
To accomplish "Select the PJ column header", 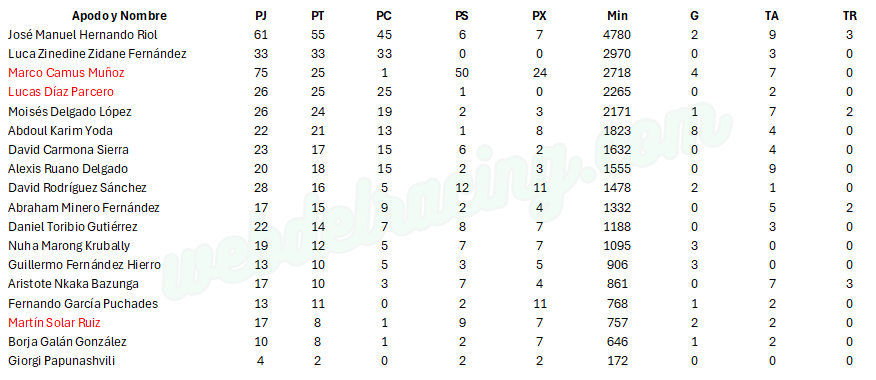I will [261, 16].
